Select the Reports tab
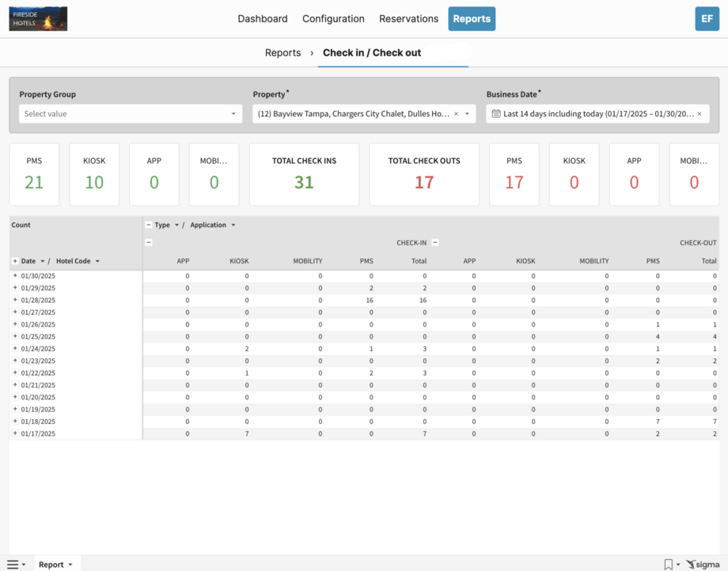This screenshot has height=571, width=728. [x=472, y=18]
